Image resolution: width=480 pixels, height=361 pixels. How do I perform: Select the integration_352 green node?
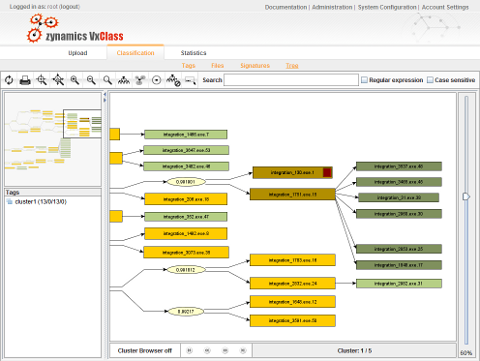pyautogui.click(x=186, y=217)
